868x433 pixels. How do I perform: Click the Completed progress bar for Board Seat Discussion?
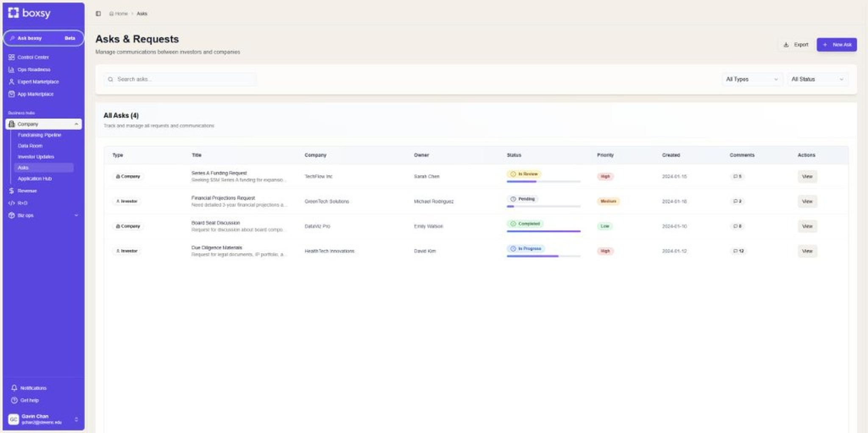coord(543,231)
